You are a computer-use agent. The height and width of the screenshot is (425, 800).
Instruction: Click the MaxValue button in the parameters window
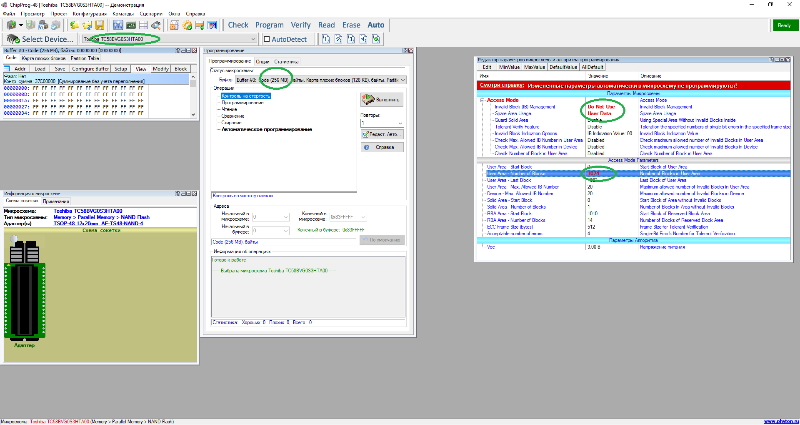(535, 67)
